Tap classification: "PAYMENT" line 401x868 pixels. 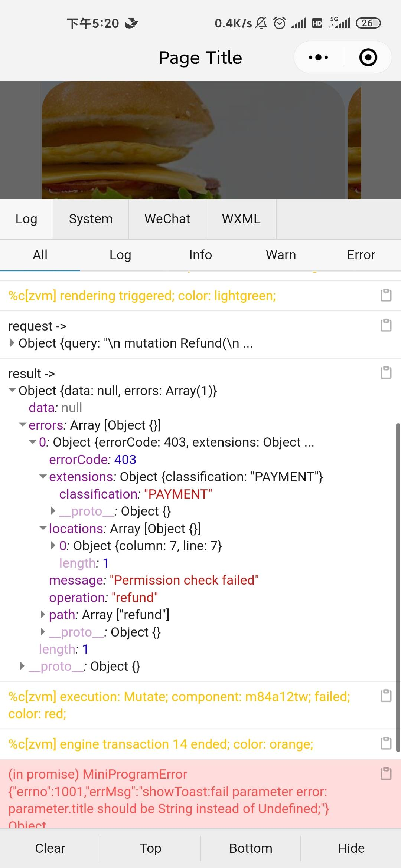click(x=136, y=494)
